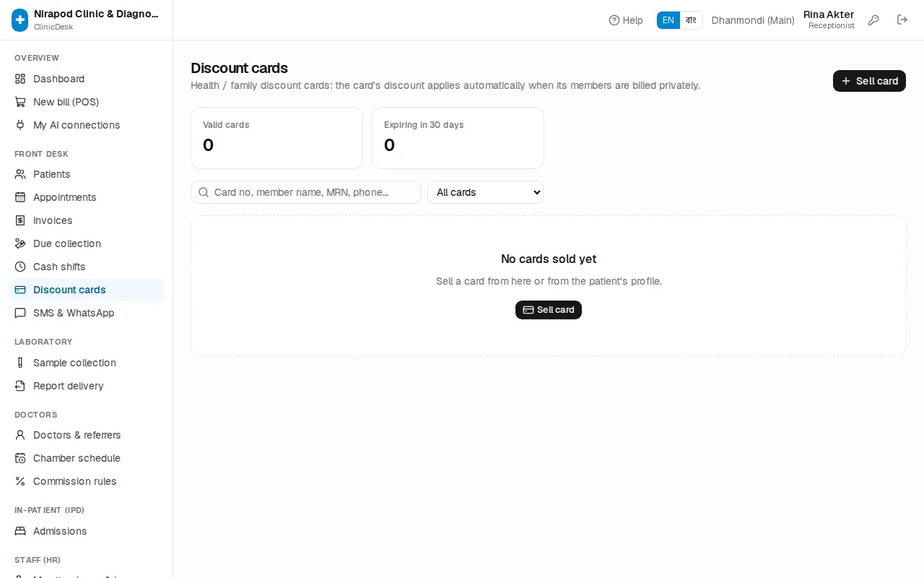Click the Nirapod Clinic title

click(96, 14)
